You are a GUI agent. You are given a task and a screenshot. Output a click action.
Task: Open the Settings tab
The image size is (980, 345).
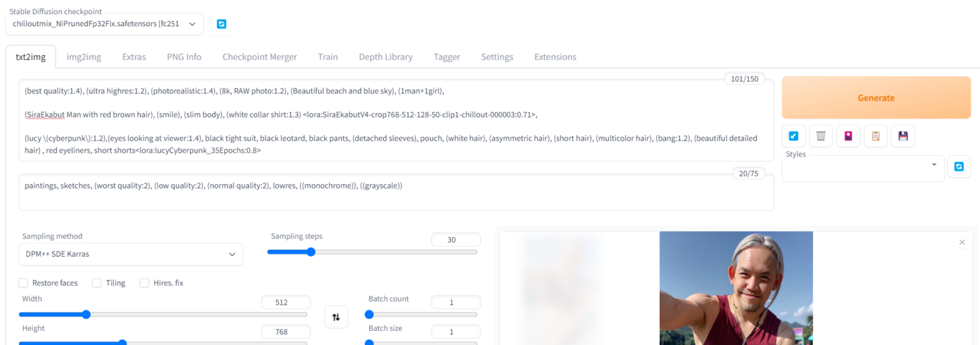(x=497, y=57)
